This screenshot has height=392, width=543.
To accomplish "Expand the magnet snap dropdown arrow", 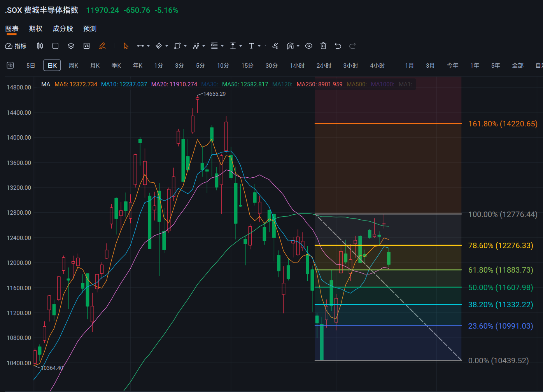I will [x=298, y=46].
